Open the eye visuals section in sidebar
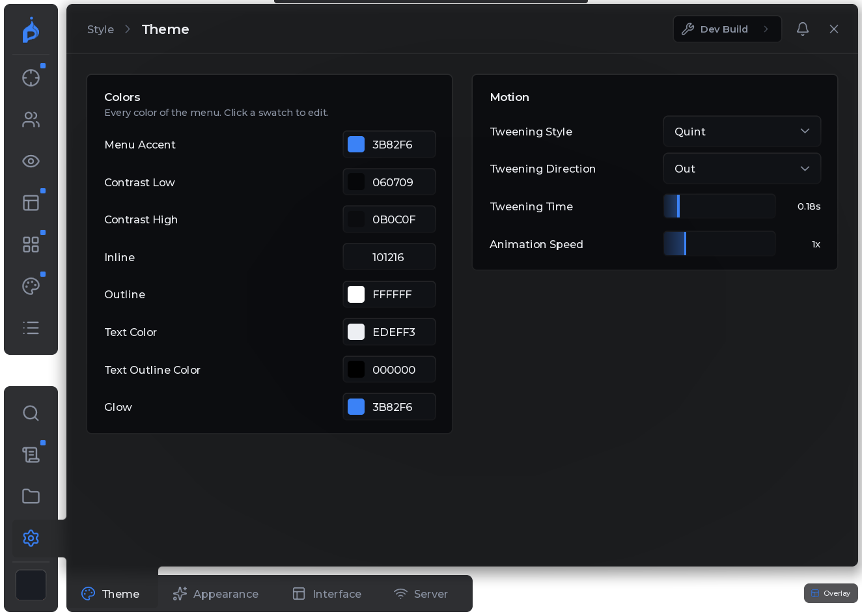This screenshot has width=862, height=616. [31, 161]
